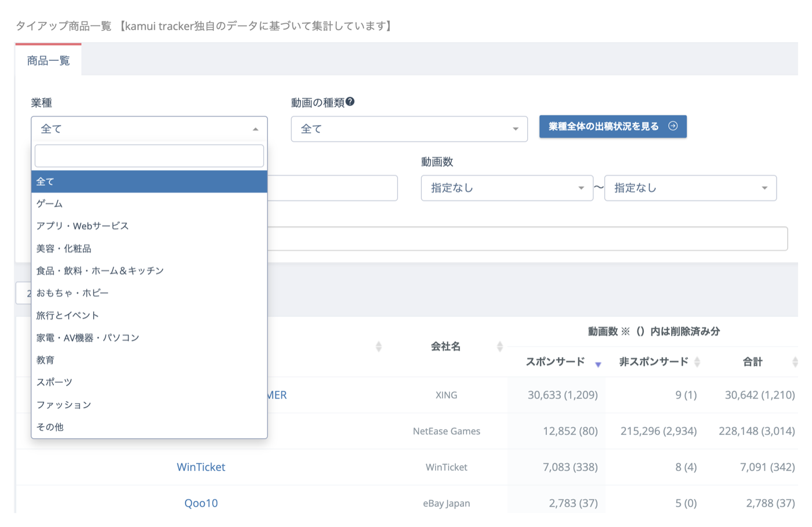
Task: Select 教育 option
Action: pyautogui.click(x=149, y=360)
